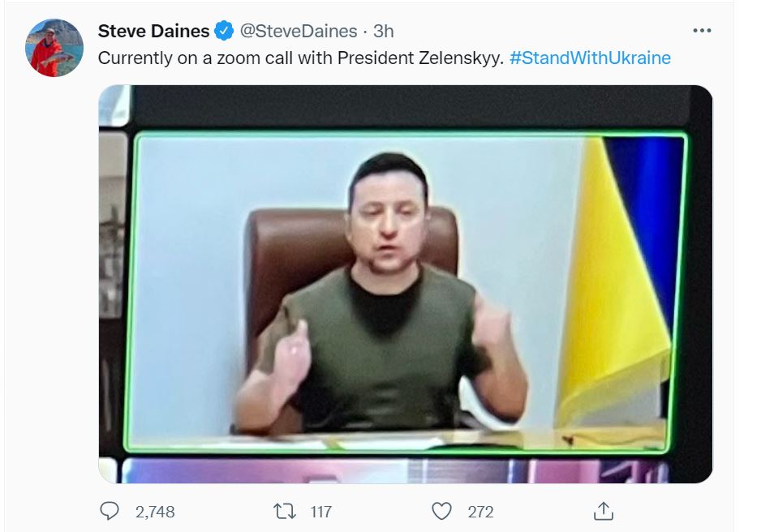Screen dimensions: 757x532
Task: Click the 117 retweets count
Action: coord(320,511)
